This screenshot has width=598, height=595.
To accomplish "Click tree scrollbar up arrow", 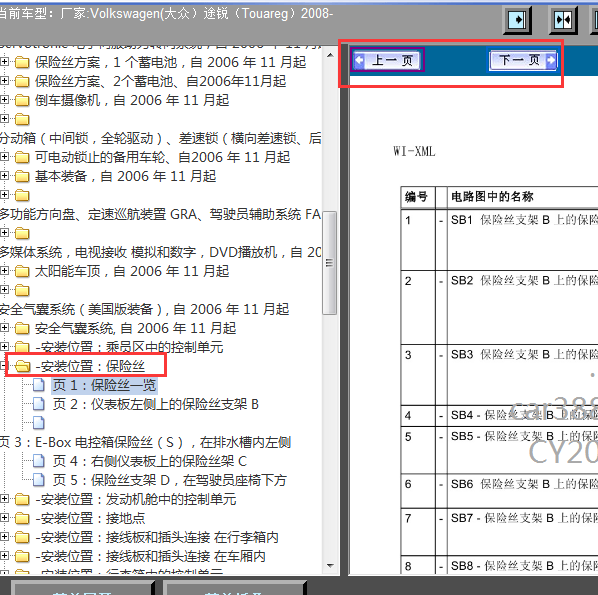I will point(330,55).
